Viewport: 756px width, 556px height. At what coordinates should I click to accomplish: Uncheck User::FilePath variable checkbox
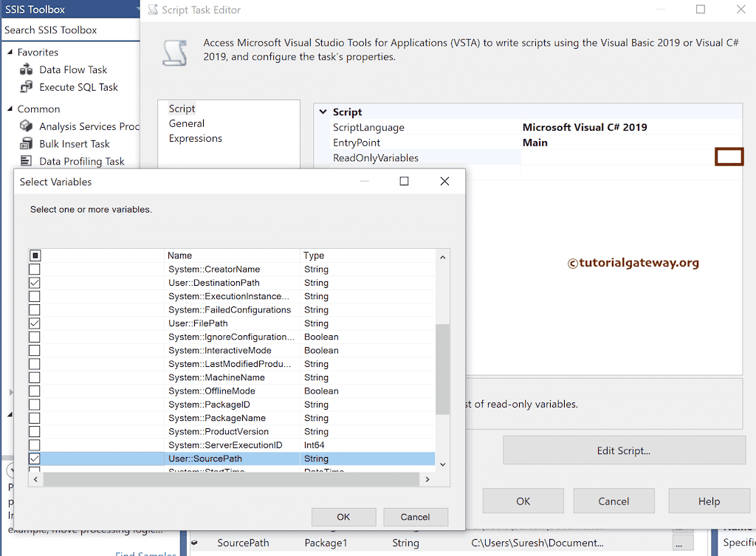(x=35, y=323)
